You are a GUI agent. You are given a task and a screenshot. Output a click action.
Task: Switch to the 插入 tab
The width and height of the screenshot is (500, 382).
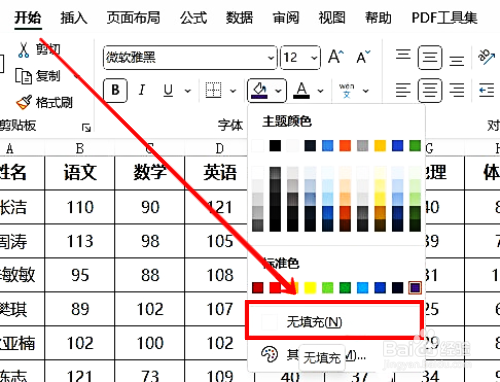point(74,18)
